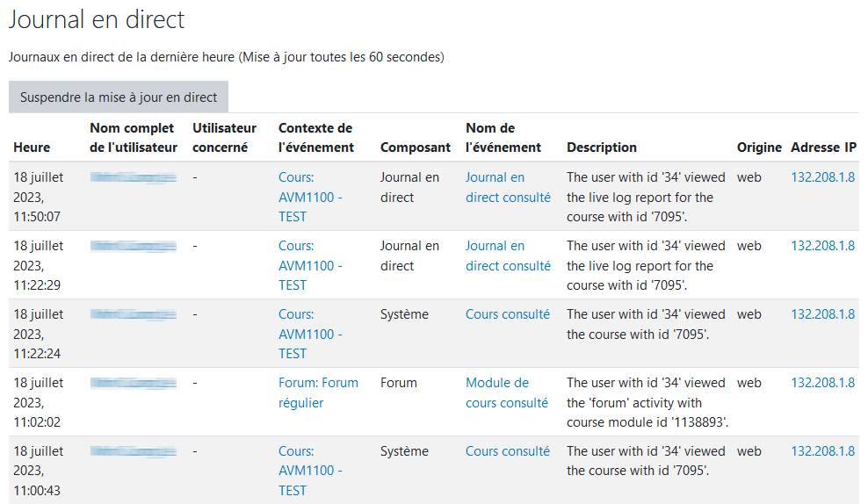The width and height of the screenshot is (868, 504).
Task: Select timestamp '18 juillet 2023, 11:02:02'
Action: pos(38,403)
